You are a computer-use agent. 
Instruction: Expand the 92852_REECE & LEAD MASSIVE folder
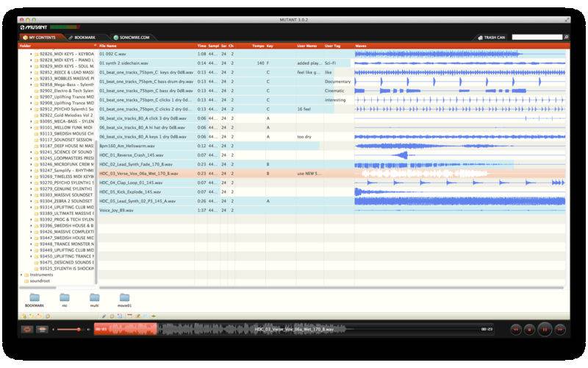[31, 72]
